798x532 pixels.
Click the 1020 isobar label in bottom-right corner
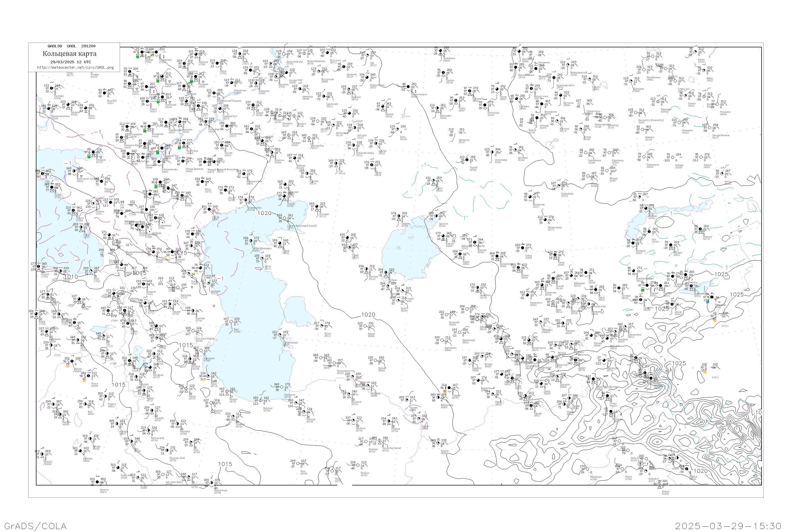point(700,471)
